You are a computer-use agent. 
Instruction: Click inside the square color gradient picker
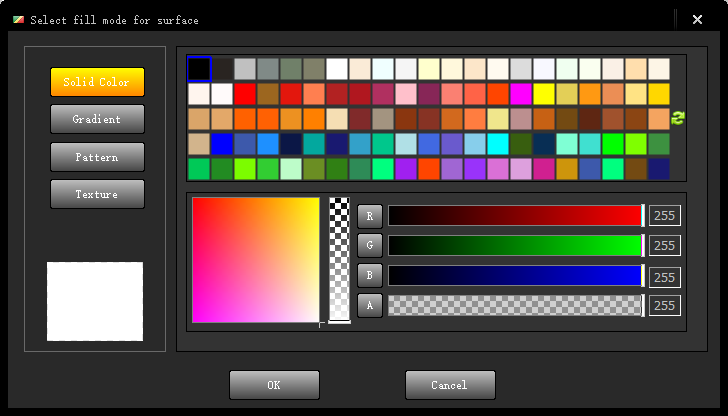pos(255,260)
